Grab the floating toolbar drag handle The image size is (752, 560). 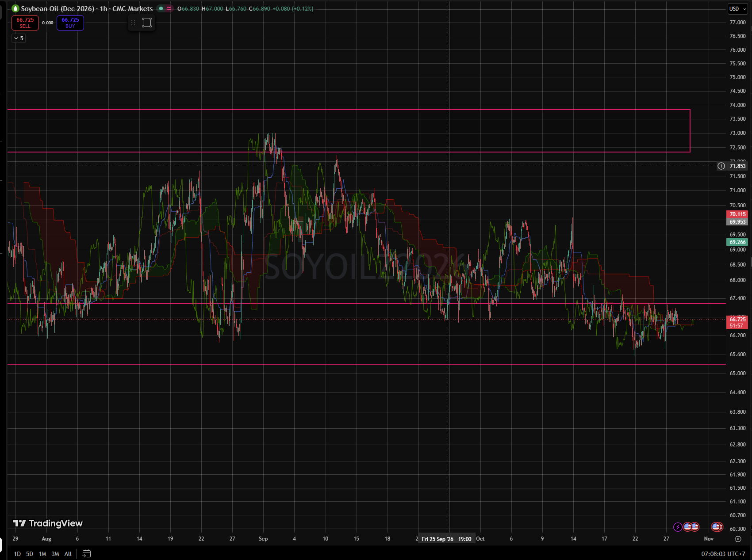(x=133, y=23)
